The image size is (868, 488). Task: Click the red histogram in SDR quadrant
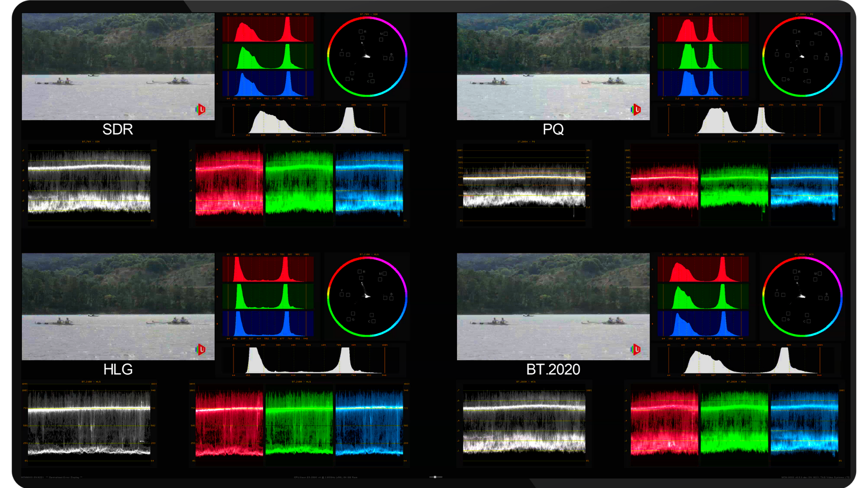(x=268, y=30)
